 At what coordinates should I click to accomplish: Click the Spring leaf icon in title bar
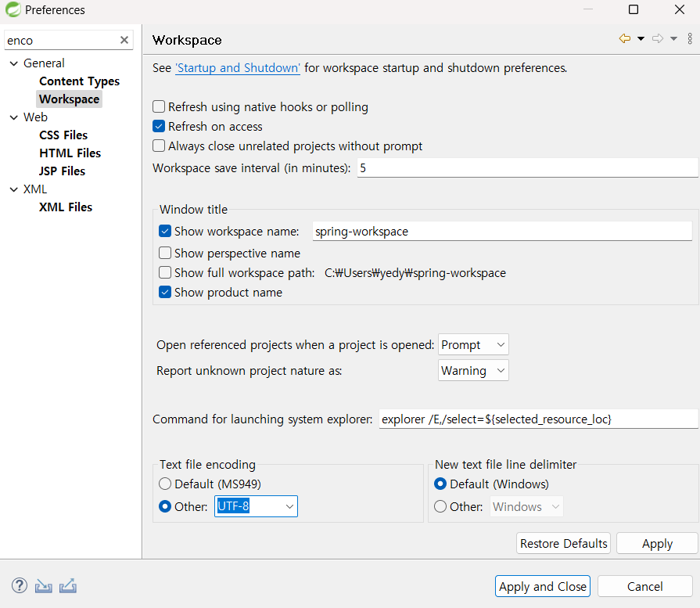(13, 9)
